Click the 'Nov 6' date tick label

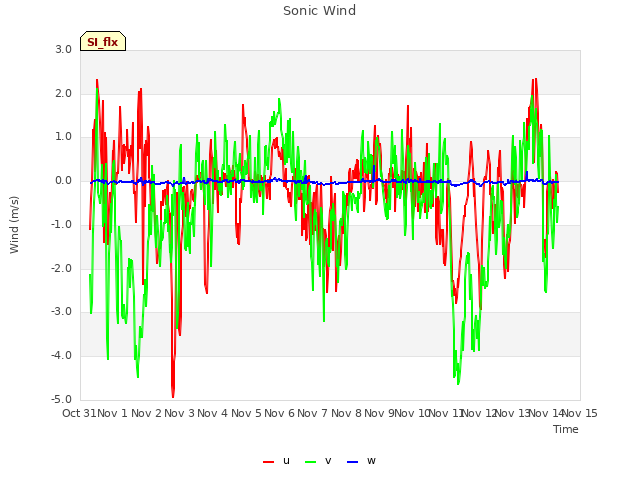[x=279, y=413]
